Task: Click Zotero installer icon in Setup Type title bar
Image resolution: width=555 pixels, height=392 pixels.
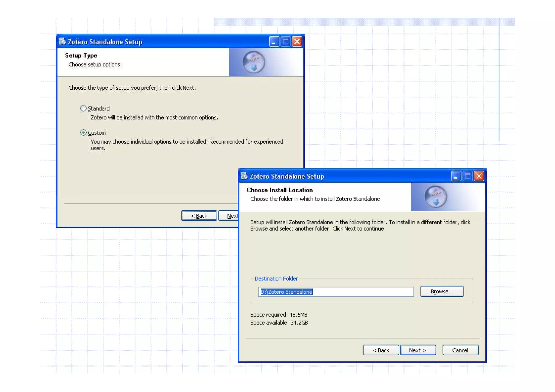Action: pyautogui.click(x=62, y=41)
